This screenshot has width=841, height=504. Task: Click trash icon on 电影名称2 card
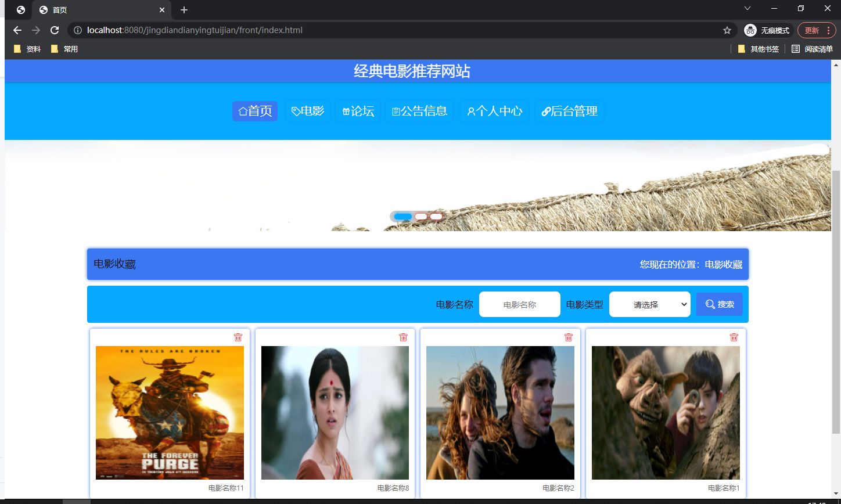(x=569, y=337)
